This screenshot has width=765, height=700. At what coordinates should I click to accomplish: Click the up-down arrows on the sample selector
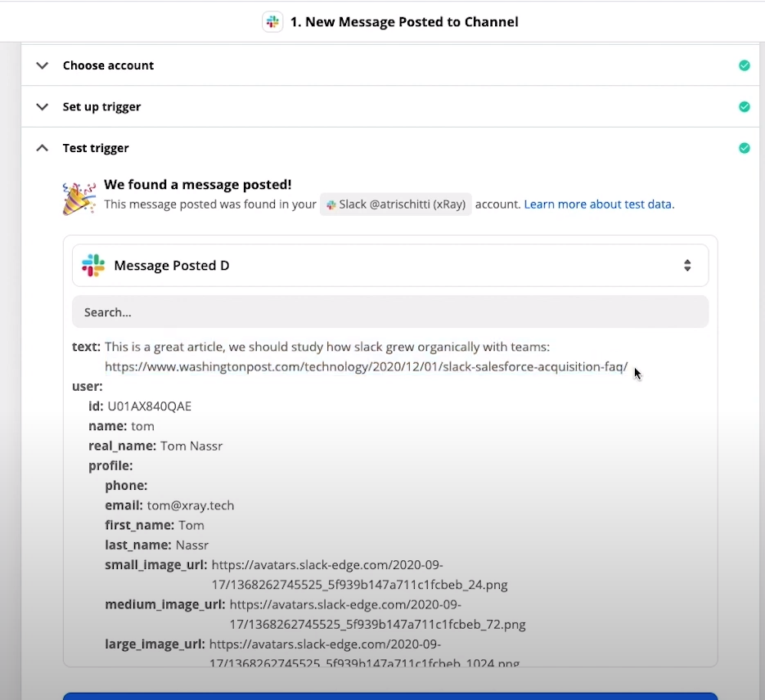point(687,265)
